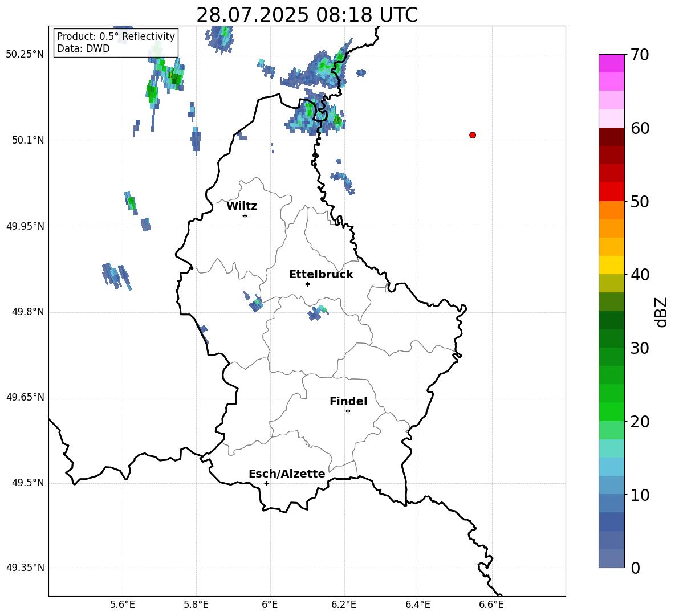Click the 50.25°N latitude label
The width and height of the screenshot is (675, 616).
(25, 55)
